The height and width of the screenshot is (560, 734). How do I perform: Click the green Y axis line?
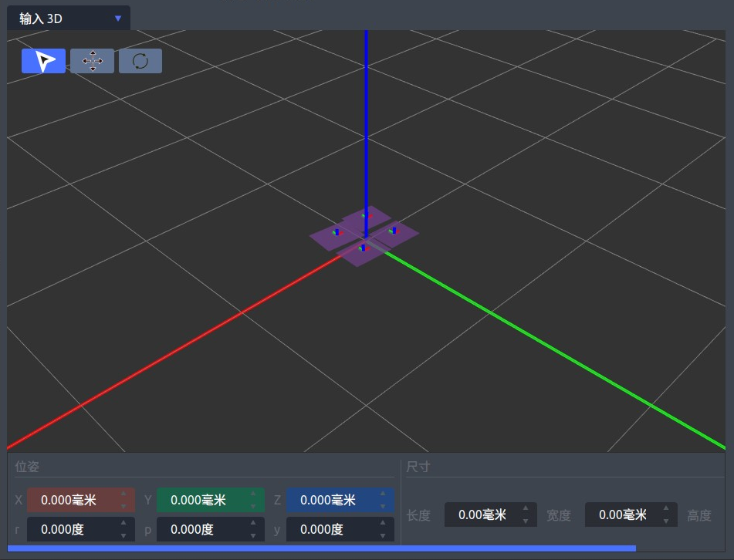coord(555,349)
